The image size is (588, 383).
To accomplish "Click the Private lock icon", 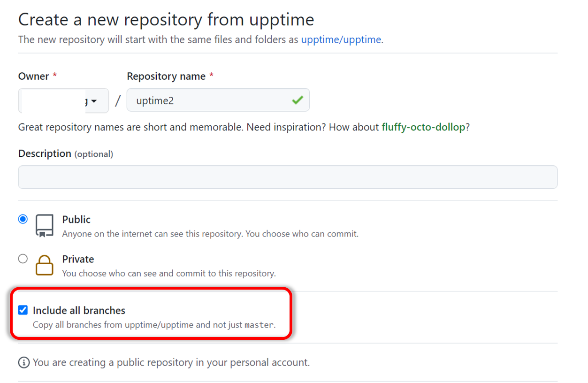I will point(45,265).
